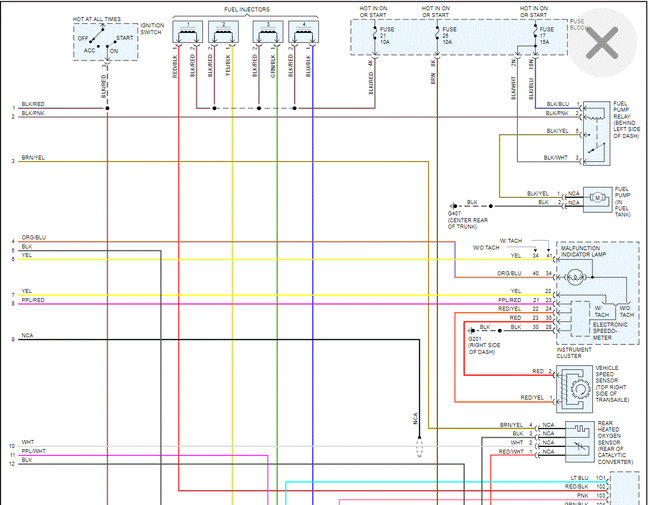This screenshot has width=650, height=505.
Task: Click 'PPL/WHT' label at left wire 11
Action: [x=33, y=451]
